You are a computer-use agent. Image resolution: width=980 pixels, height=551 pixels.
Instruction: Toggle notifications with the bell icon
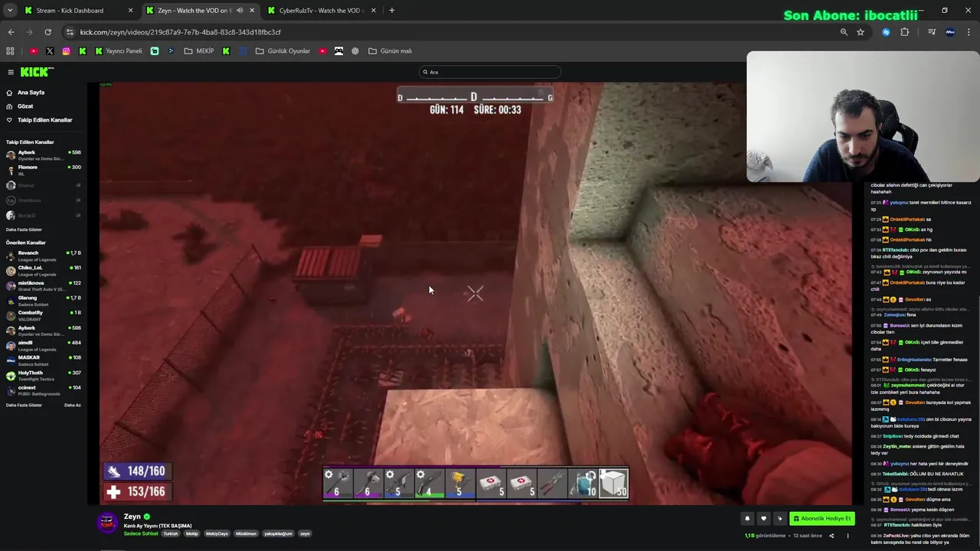coord(747,519)
